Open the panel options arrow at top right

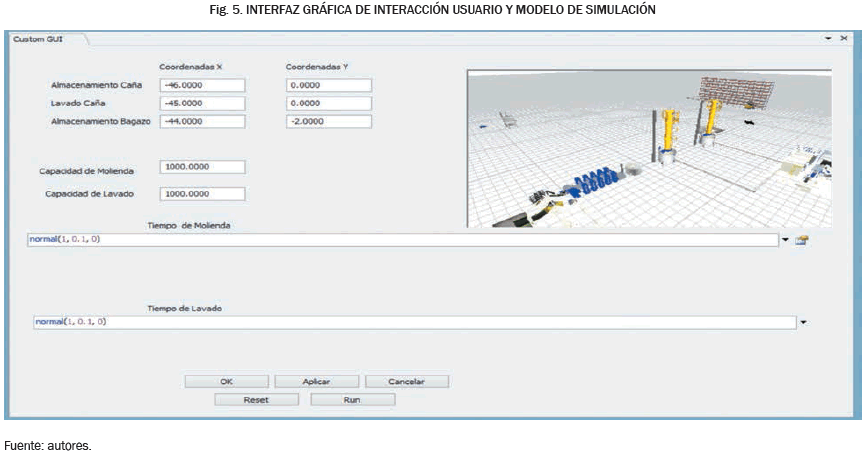point(829,38)
